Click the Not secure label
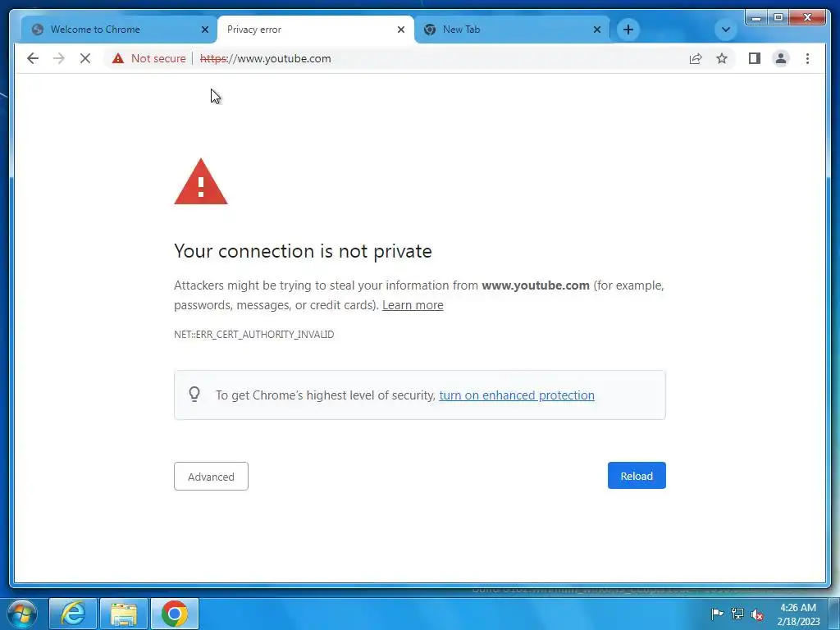 (x=158, y=58)
